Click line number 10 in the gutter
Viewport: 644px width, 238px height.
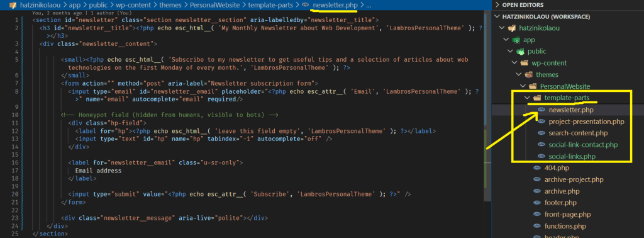14,115
